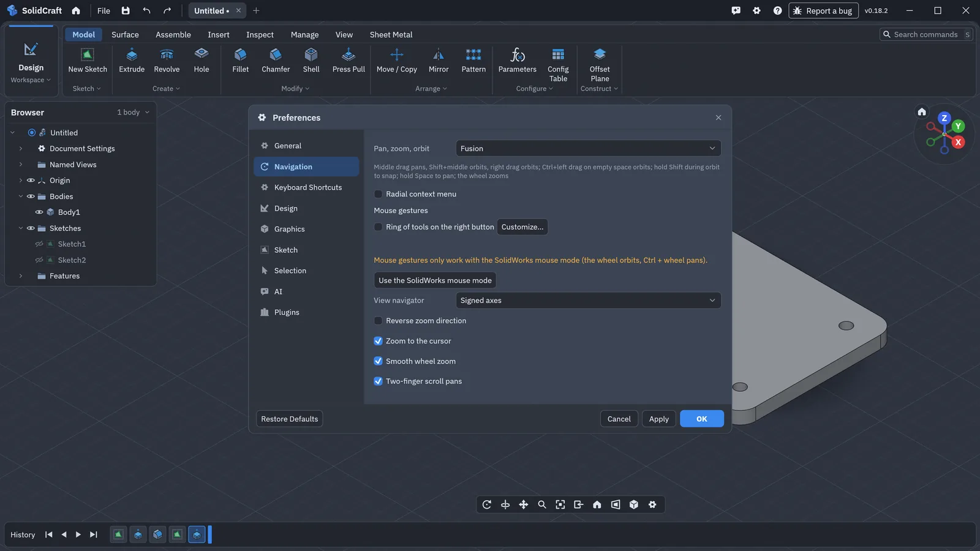This screenshot has width=980, height=551.
Task: Enable Ring of tools on right button
Action: 378,227
